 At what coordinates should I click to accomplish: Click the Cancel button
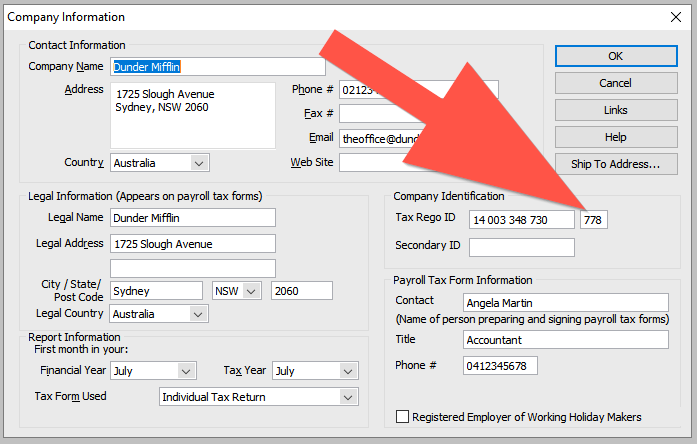pos(616,83)
